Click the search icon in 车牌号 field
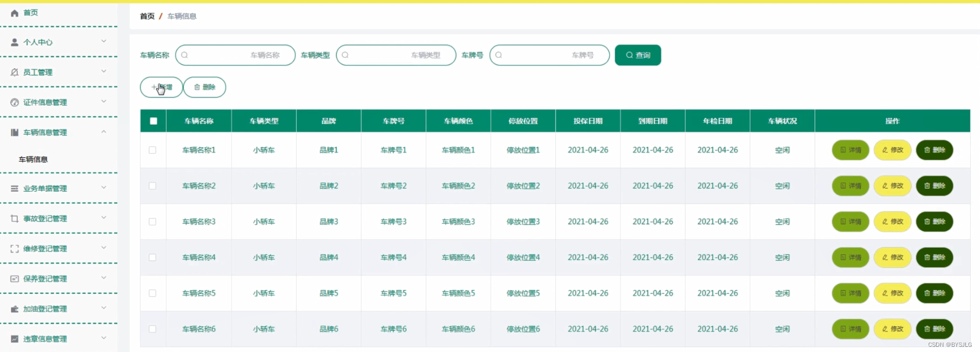 499,55
